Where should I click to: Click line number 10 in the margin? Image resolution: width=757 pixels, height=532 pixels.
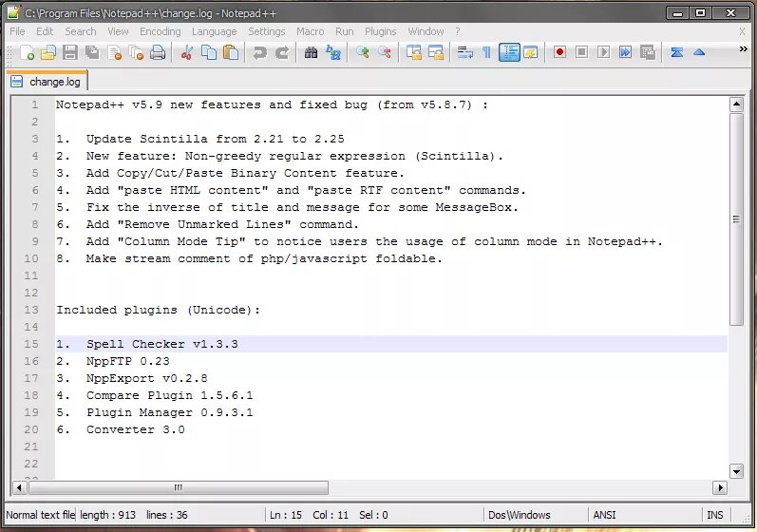pos(31,258)
